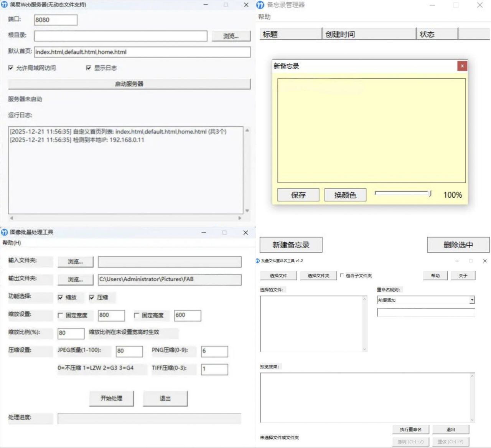Close the 新备忘录 note with red X
Viewport: 491px width, 448px height.
pos(462,66)
